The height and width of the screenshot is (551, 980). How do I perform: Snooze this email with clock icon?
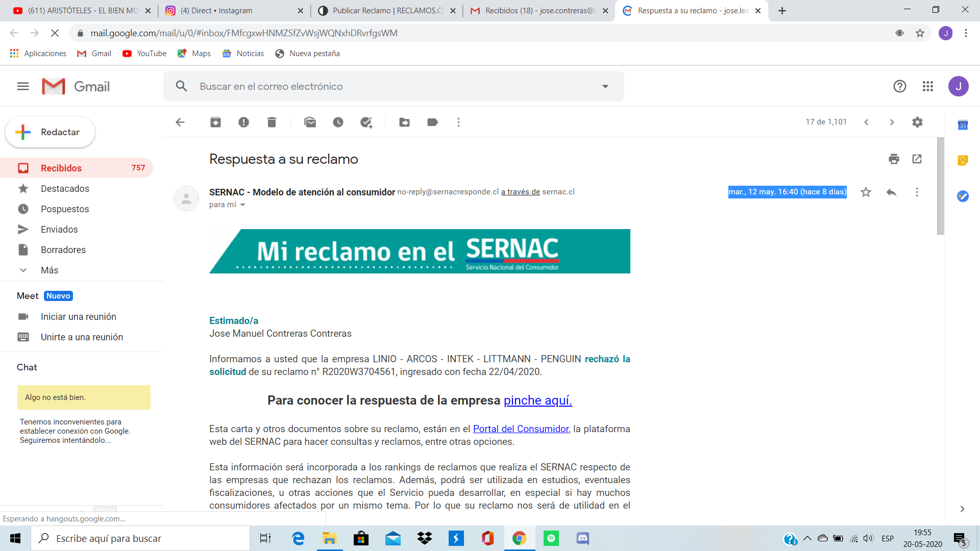[x=338, y=122]
